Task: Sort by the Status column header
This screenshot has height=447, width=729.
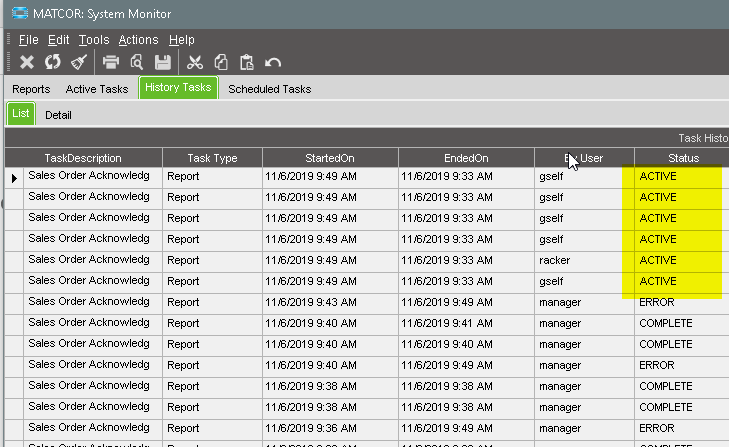Action: click(x=682, y=158)
